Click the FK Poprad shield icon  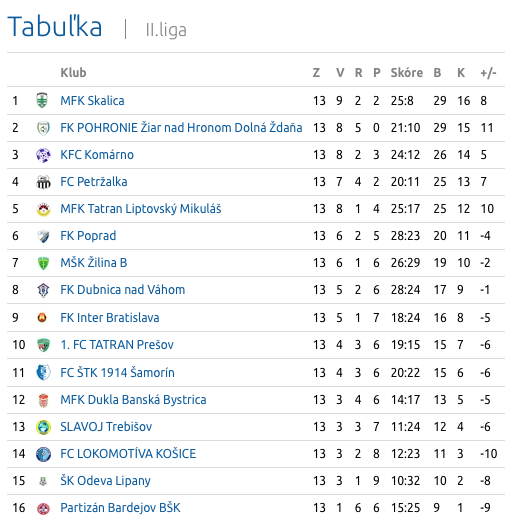point(43,236)
